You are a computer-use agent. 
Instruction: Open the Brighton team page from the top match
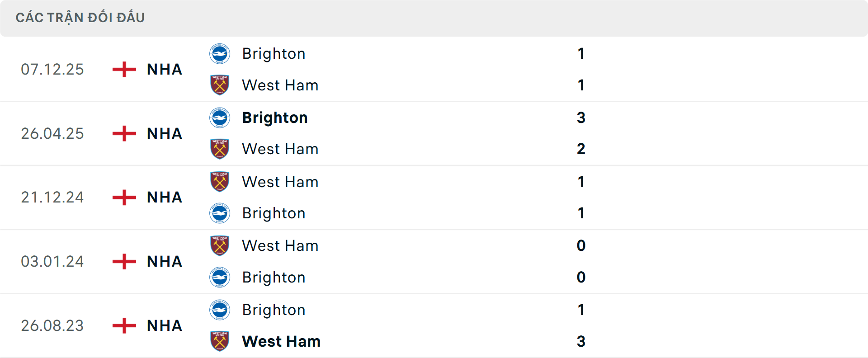pyautogui.click(x=274, y=53)
